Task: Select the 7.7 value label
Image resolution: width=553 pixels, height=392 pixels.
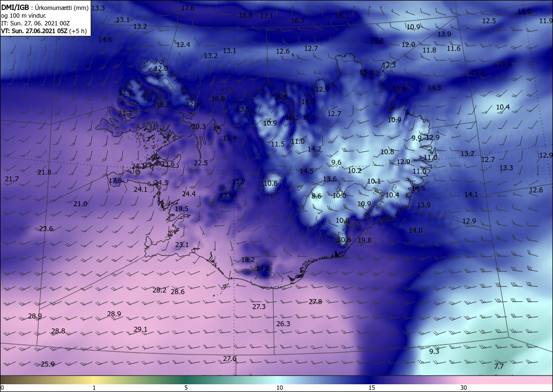Action: point(499,367)
